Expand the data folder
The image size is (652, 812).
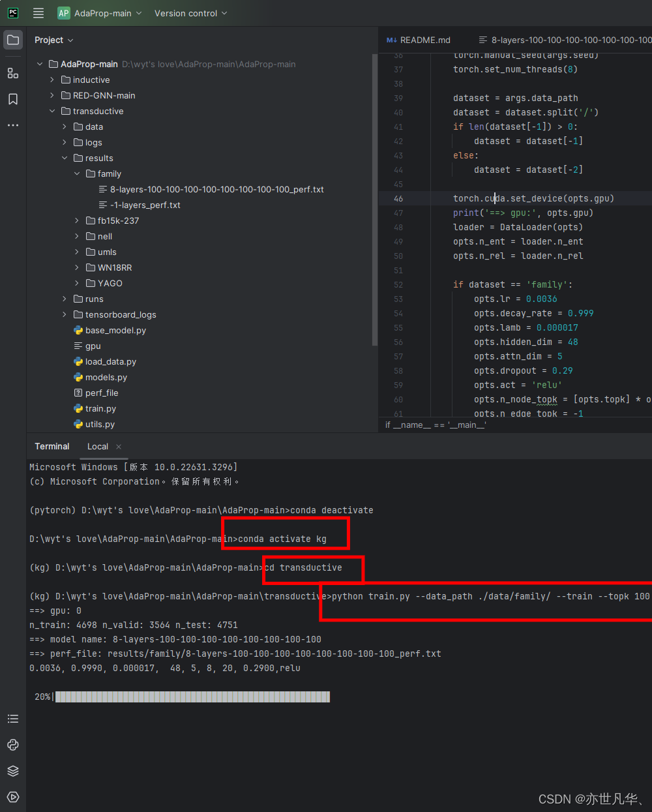tap(65, 127)
